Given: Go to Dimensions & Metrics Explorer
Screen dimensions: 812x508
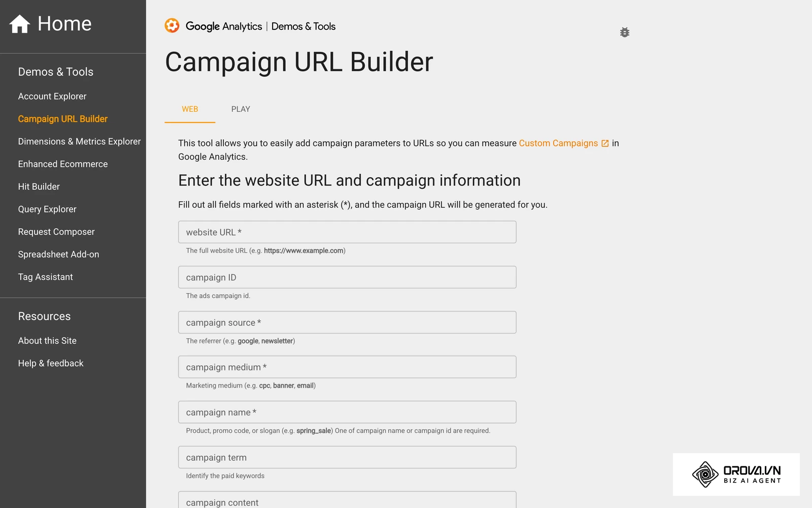Looking at the screenshot, I should (80, 142).
